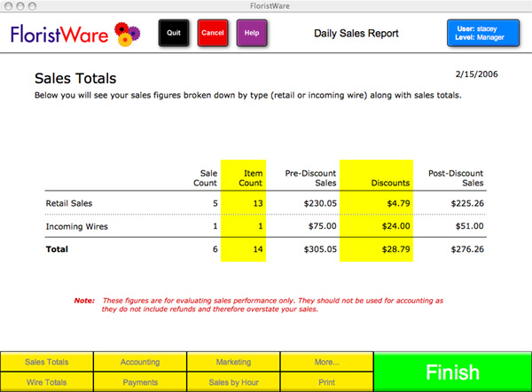Open the Marketing report tab
532x392 pixels.
click(233, 362)
